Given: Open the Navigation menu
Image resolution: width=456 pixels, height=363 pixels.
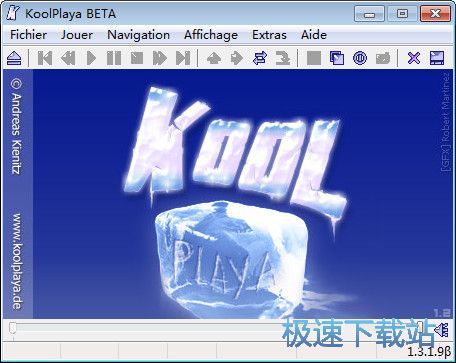Looking at the screenshot, I should tap(138, 35).
